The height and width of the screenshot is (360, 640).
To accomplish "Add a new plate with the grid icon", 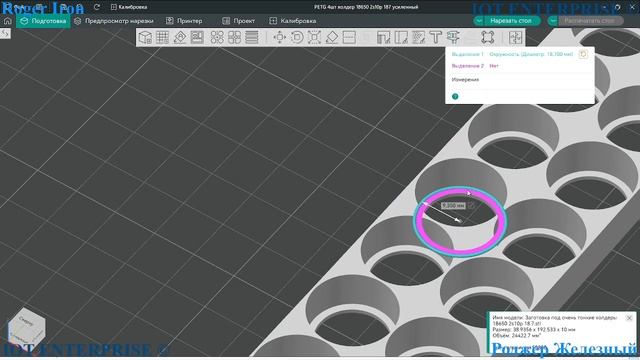I will pyautogui.click(x=162, y=37).
